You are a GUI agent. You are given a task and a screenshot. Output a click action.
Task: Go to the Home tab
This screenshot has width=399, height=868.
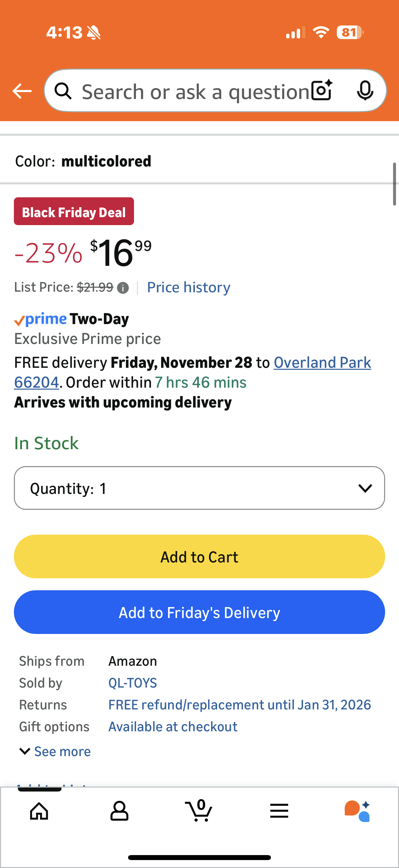39,811
